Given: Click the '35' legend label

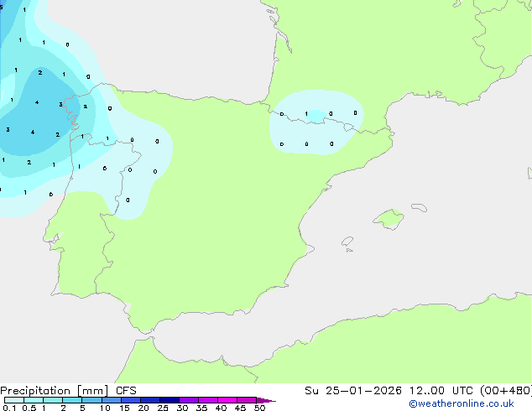Looking at the screenshot, I should pyautogui.click(x=201, y=408).
